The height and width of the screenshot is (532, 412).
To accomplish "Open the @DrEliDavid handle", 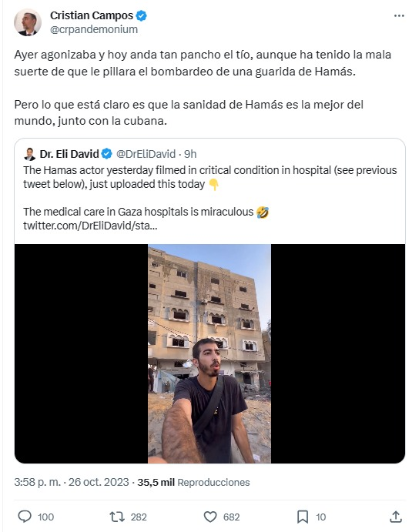I will tap(146, 154).
